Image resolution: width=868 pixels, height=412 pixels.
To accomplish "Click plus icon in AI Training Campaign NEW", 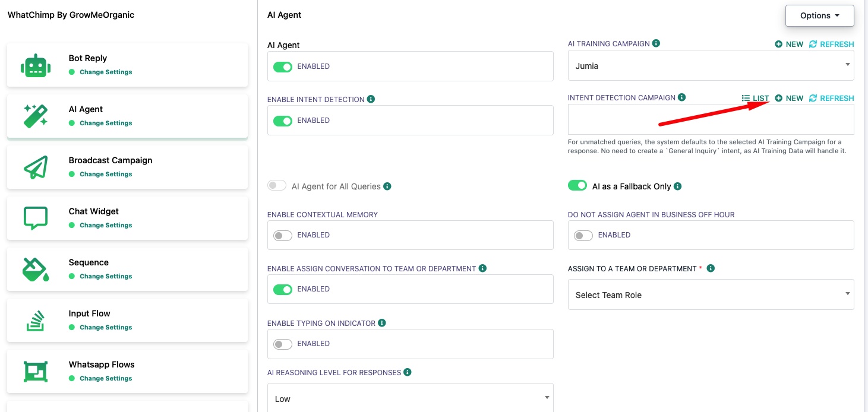I will pyautogui.click(x=778, y=45).
